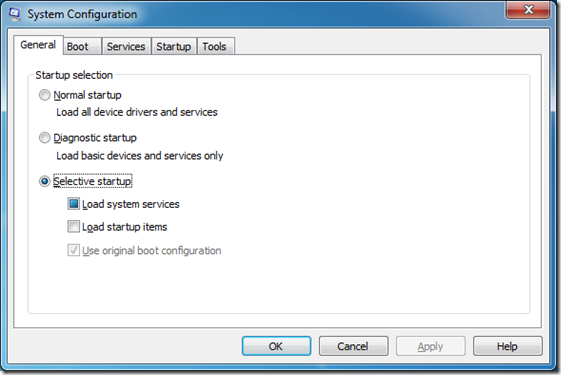This screenshot has width=561, height=375.
Task: Click the System Configuration title bar icon
Action: click(14, 14)
